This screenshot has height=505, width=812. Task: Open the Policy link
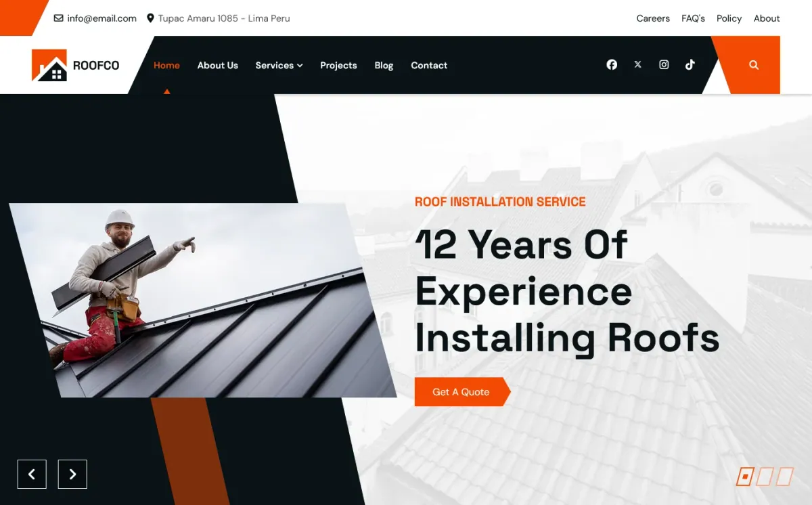pos(729,18)
